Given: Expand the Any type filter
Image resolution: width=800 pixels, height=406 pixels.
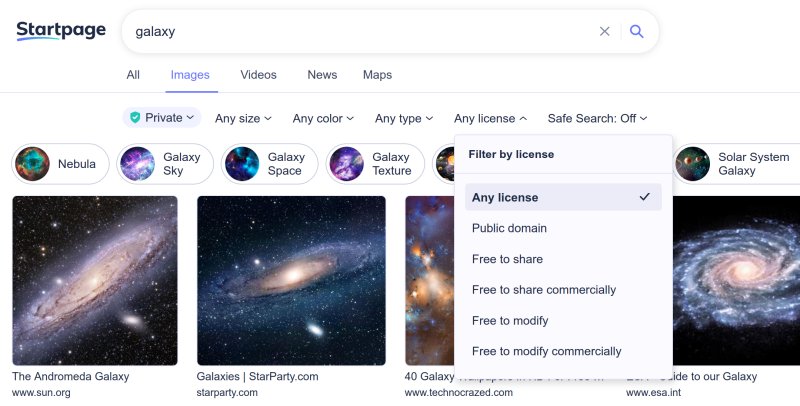Looking at the screenshot, I should [x=404, y=118].
